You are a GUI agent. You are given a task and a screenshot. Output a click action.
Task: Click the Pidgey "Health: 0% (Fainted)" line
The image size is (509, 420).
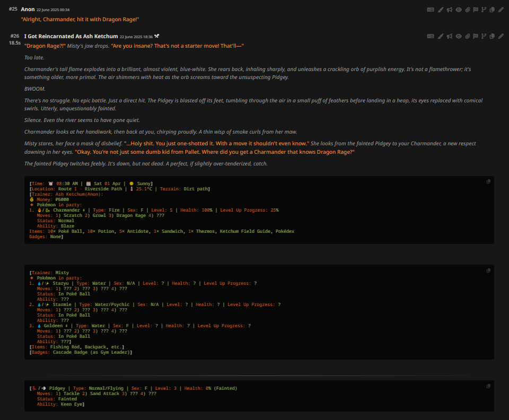click(133, 389)
